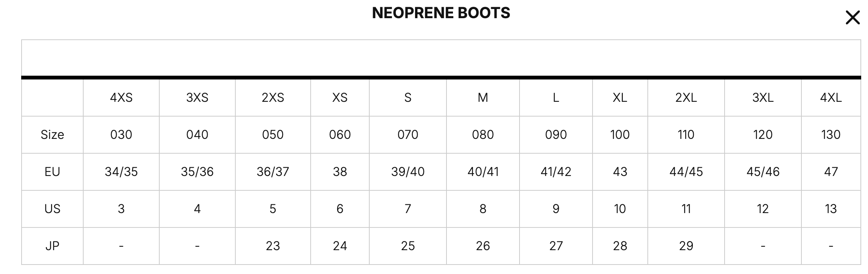Click the US row label

(52, 209)
